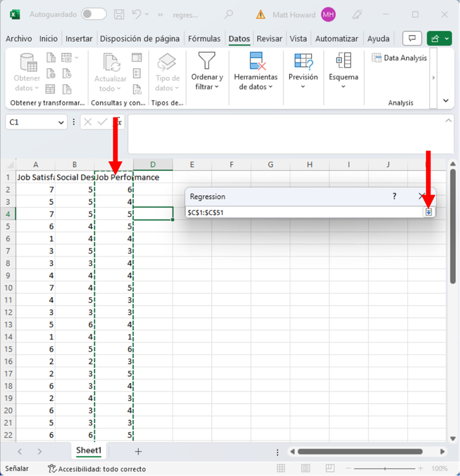Click the search magnifier icon
The height and width of the screenshot is (476, 460).
click(229, 14)
